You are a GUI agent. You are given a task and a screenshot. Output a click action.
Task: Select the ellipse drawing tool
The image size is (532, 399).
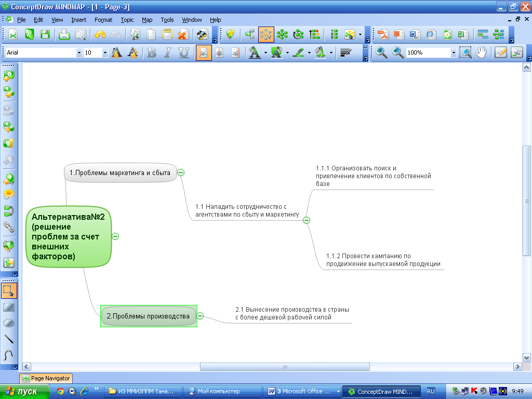(x=9, y=323)
